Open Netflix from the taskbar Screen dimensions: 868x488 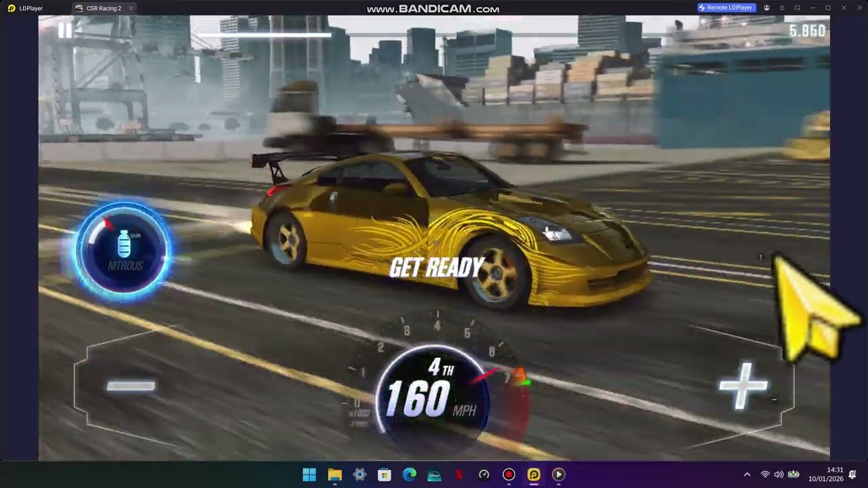coord(459,474)
